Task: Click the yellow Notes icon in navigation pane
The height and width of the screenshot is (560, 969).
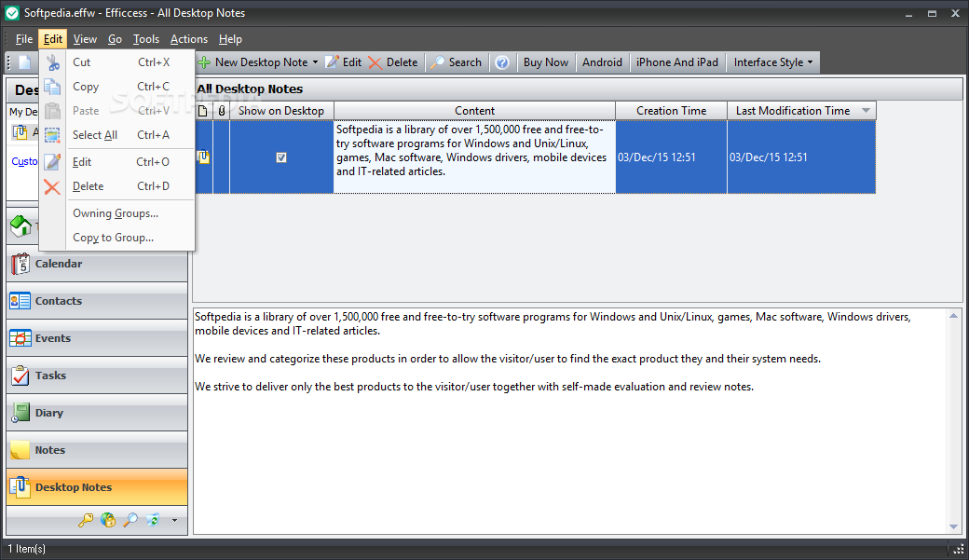Action: tap(20, 450)
